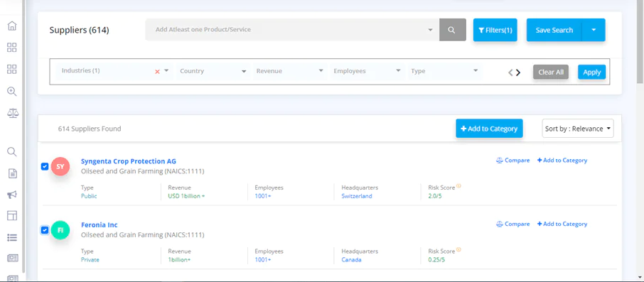Click the layout panel icon in sidebar
644x282 pixels.
(12, 215)
